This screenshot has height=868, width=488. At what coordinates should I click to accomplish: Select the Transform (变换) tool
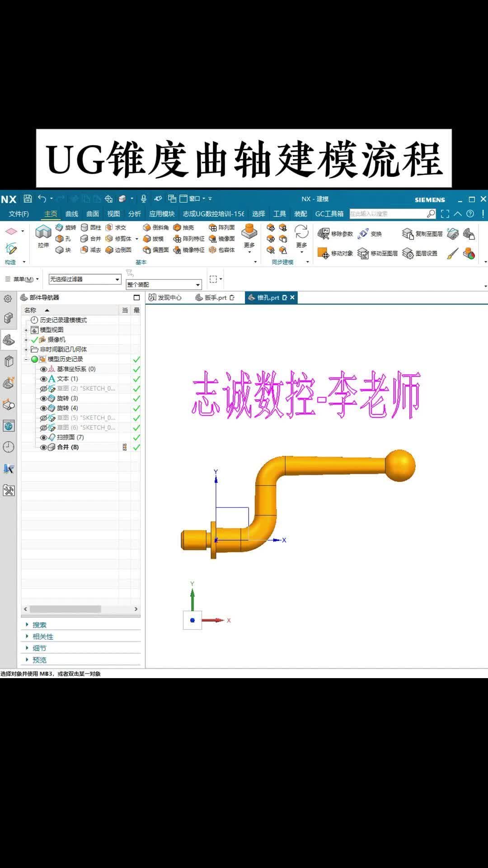coord(370,234)
